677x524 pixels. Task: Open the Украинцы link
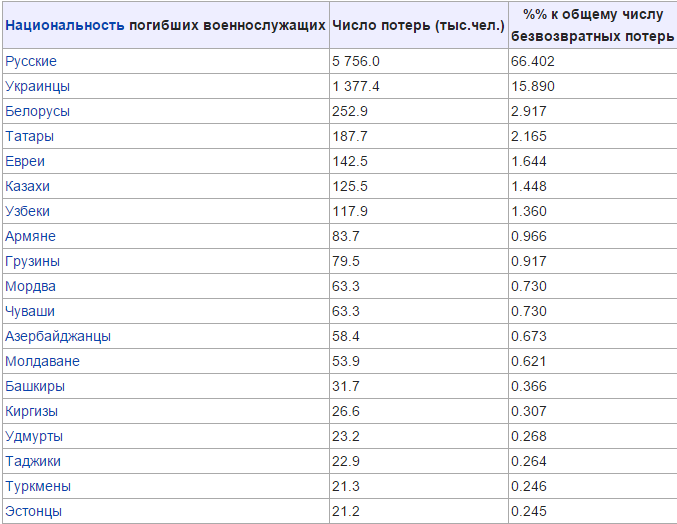[37, 86]
